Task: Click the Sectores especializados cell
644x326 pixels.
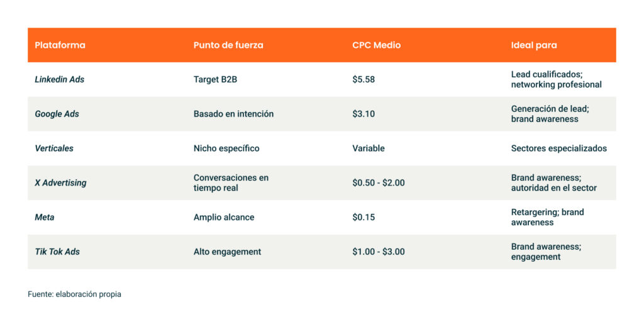Action: click(558, 149)
